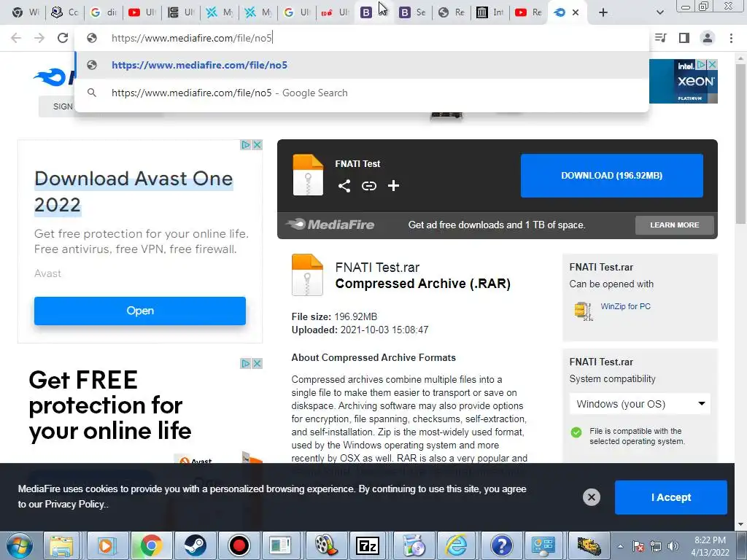This screenshot has height=560, width=747.
Task: Close the Get FREE protection ad
Action: pyautogui.click(x=258, y=363)
